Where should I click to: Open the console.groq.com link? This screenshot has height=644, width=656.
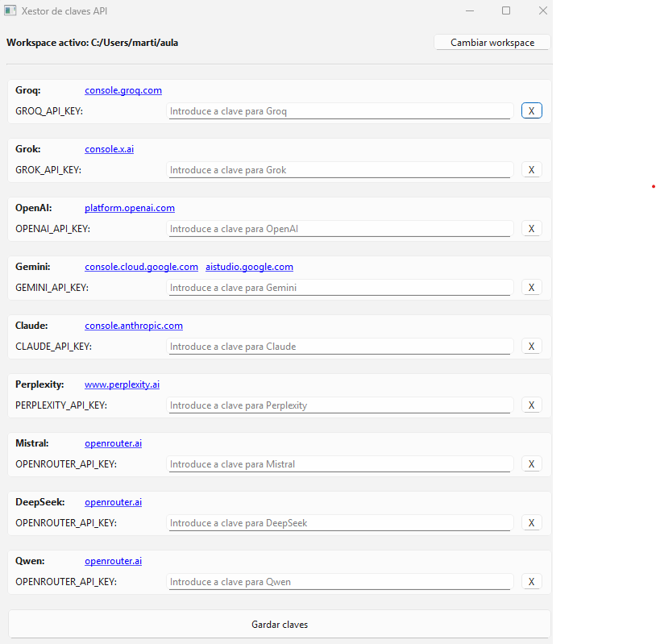[x=123, y=90]
